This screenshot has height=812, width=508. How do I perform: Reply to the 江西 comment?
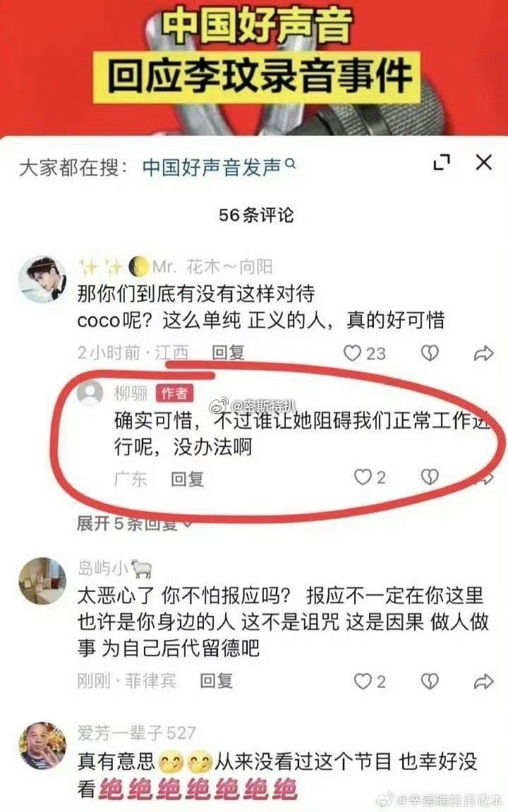tap(228, 352)
